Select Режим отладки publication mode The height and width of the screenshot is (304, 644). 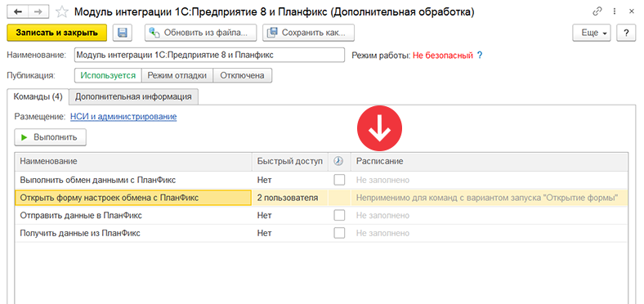pos(177,75)
